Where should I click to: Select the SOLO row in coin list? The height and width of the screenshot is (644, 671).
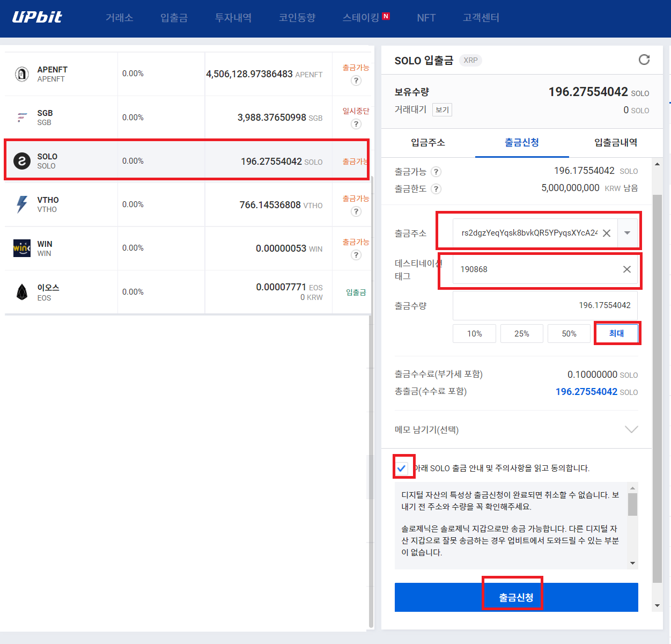(x=188, y=161)
